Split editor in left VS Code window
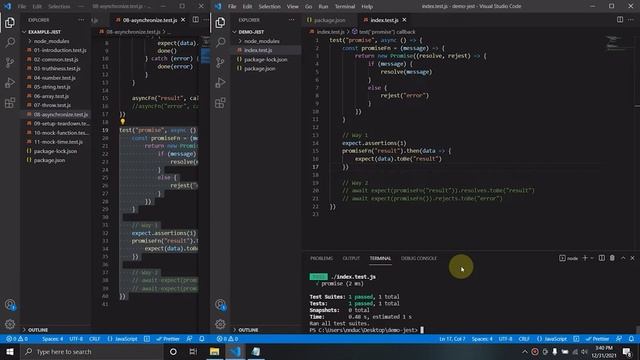The height and width of the screenshot is (360, 640). pyautogui.click(x=196, y=20)
